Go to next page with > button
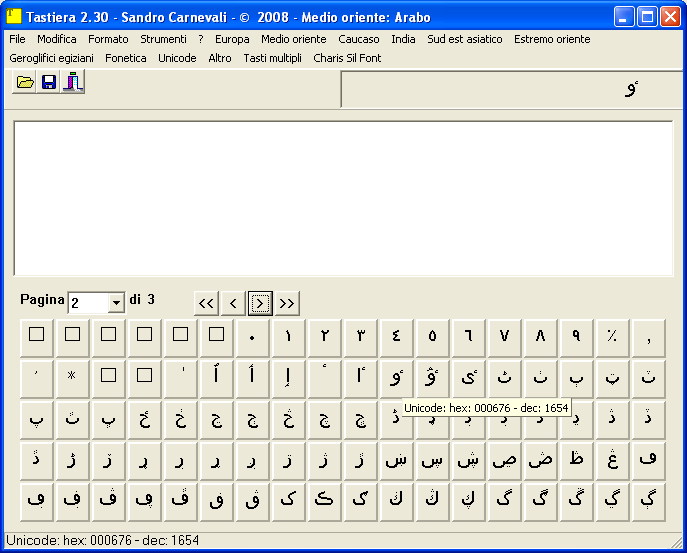The image size is (687, 553). tap(260, 303)
